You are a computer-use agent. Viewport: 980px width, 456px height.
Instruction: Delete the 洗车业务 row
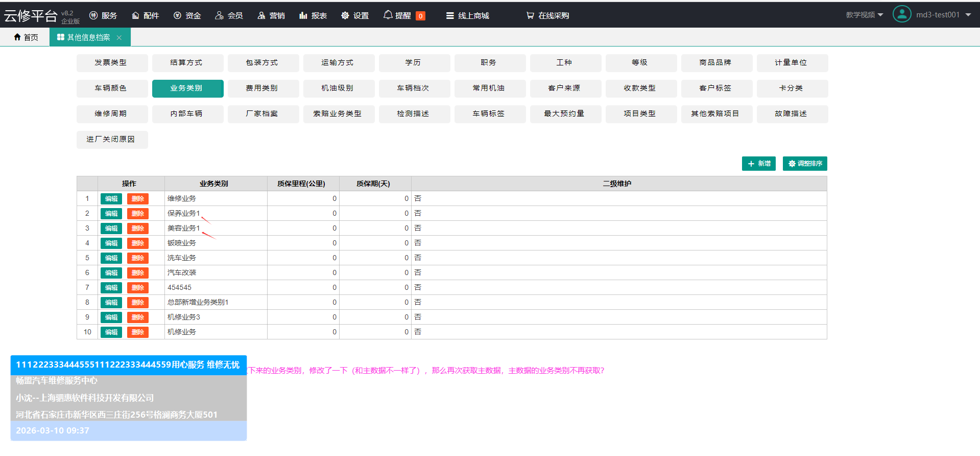tap(137, 258)
